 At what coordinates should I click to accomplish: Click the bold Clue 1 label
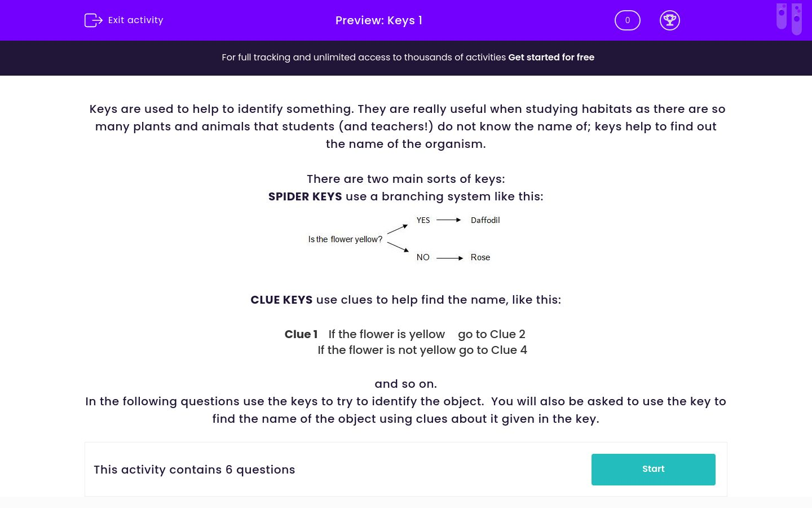(x=301, y=334)
